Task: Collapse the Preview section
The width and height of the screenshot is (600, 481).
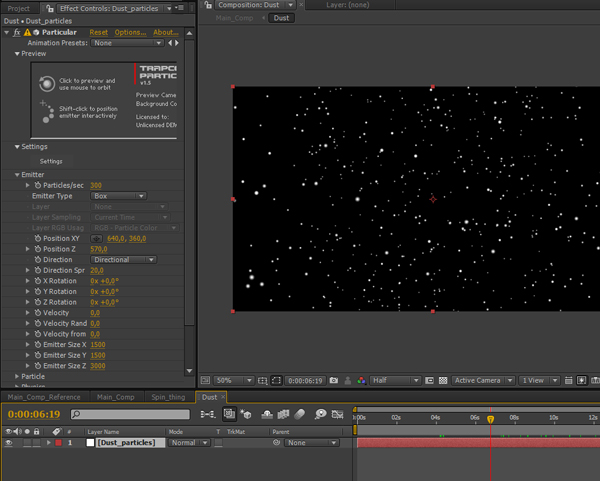Action: [17, 54]
